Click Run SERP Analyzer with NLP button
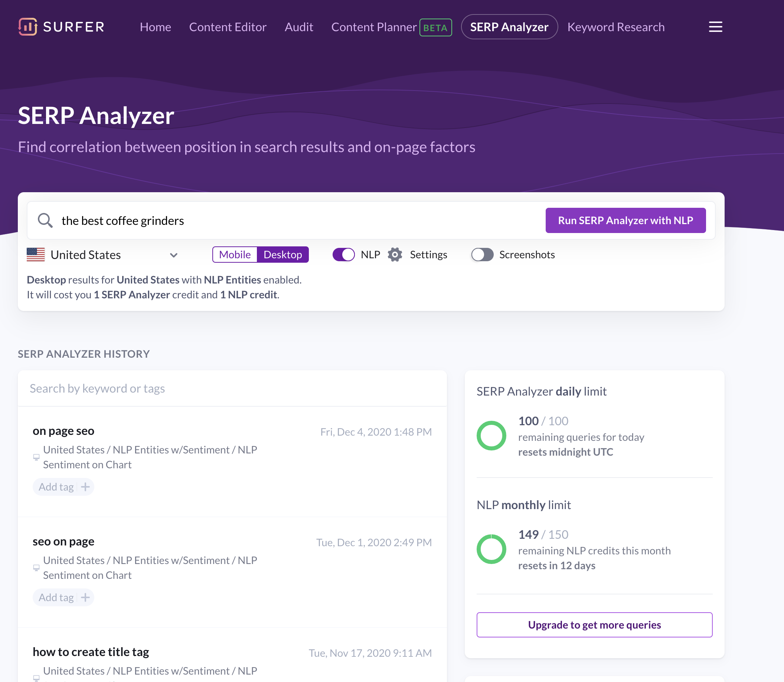Image resolution: width=784 pixels, height=682 pixels. tap(625, 219)
